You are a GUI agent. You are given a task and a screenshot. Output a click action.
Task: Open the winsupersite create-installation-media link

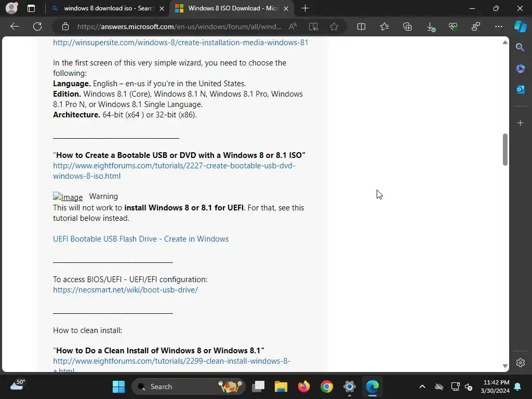180,43
